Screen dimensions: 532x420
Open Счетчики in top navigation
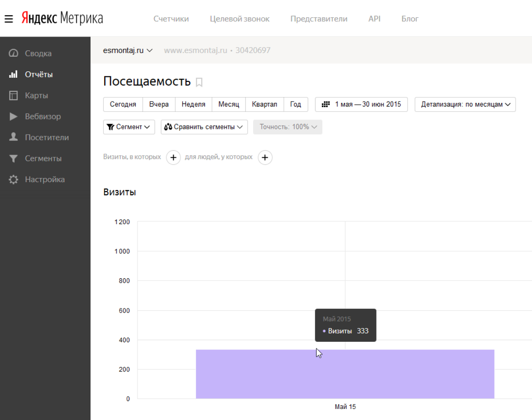(x=171, y=19)
